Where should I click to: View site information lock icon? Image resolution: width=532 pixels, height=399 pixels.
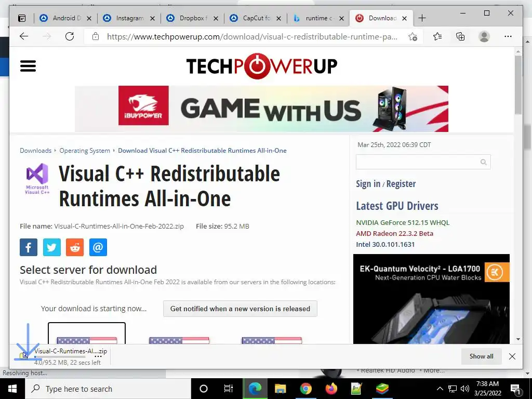click(96, 36)
